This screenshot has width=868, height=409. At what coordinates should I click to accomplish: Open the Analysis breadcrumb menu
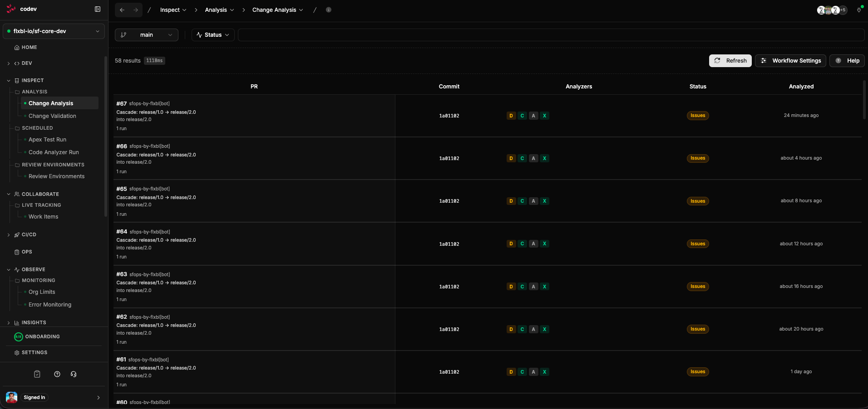[x=220, y=10]
